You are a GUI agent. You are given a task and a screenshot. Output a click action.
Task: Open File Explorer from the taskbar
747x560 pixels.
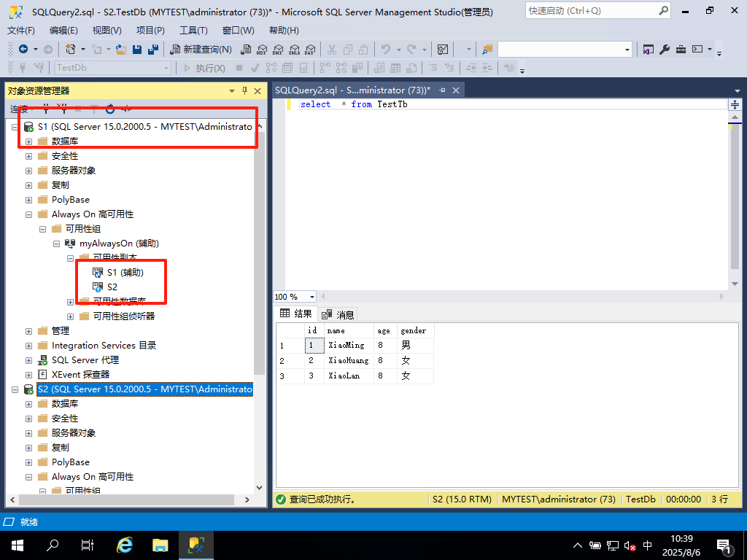(x=160, y=545)
